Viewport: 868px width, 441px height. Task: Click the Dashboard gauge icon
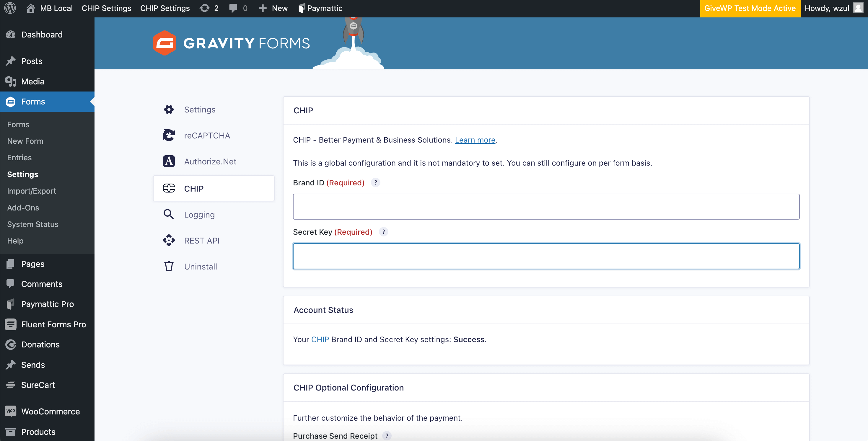click(11, 34)
